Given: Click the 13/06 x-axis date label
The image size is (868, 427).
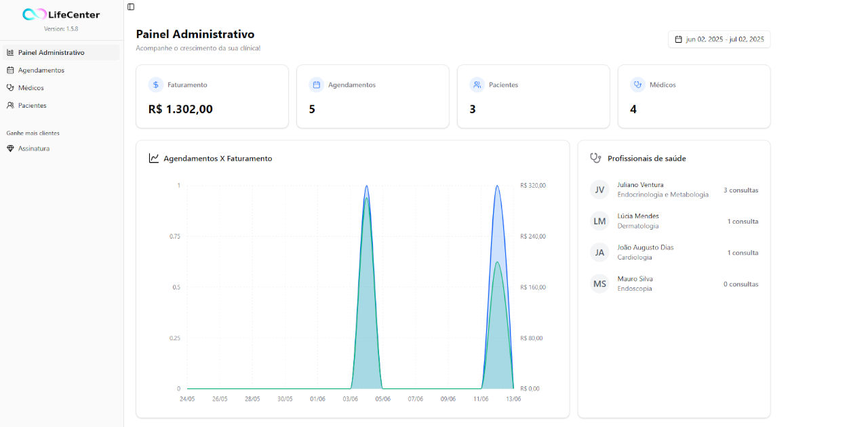Looking at the screenshot, I should coord(513,399).
